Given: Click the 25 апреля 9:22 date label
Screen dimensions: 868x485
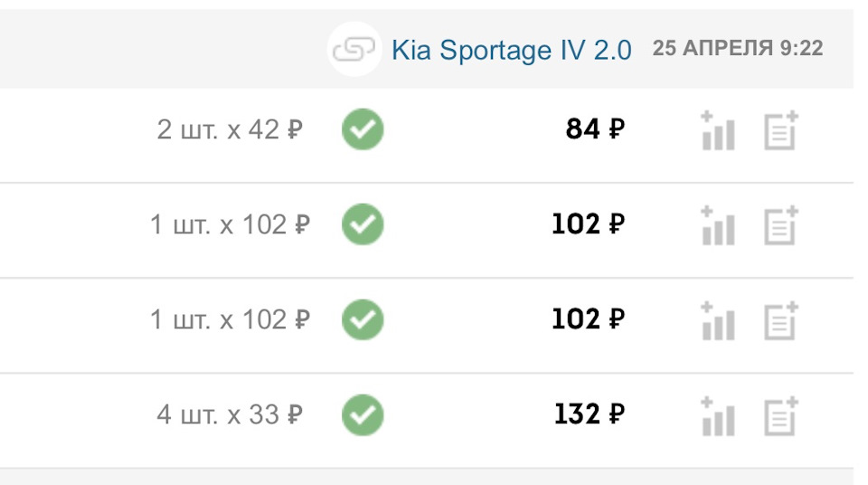Looking at the screenshot, I should pos(738,49).
